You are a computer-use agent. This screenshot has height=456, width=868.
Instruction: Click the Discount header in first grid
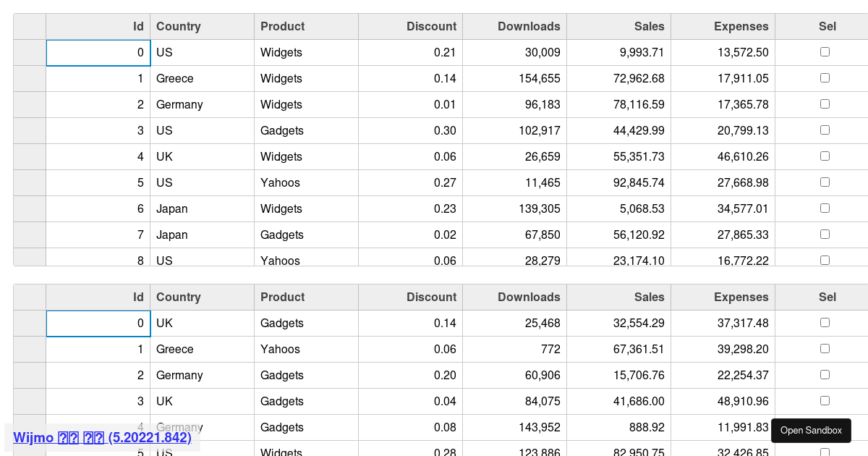(431, 26)
